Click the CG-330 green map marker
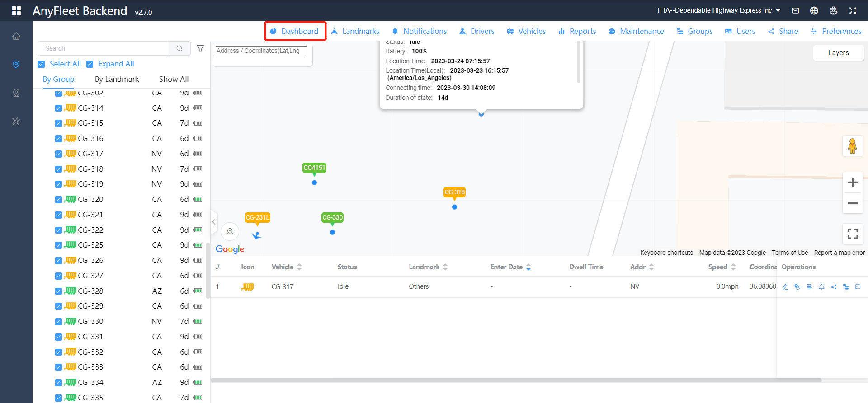868x403 pixels. click(x=332, y=218)
